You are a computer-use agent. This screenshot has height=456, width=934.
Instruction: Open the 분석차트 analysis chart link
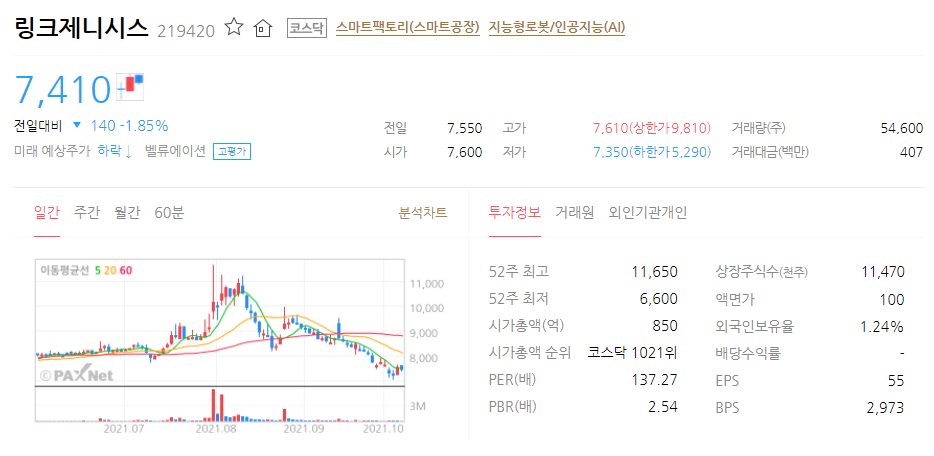423,213
